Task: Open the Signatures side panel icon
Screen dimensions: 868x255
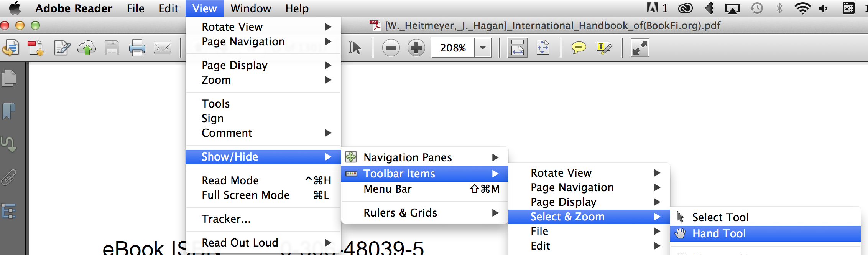Action: (x=8, y=144)
